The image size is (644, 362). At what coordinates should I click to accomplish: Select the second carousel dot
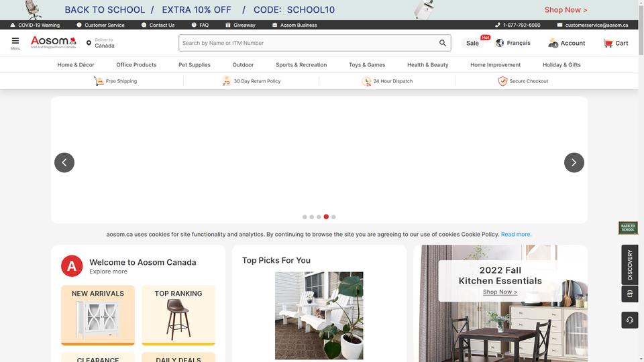pyautogui.click(x=312, y=217)
